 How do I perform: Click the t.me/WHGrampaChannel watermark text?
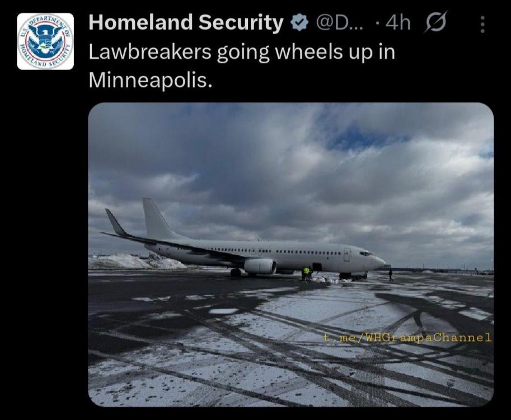[x=407, y=337]
